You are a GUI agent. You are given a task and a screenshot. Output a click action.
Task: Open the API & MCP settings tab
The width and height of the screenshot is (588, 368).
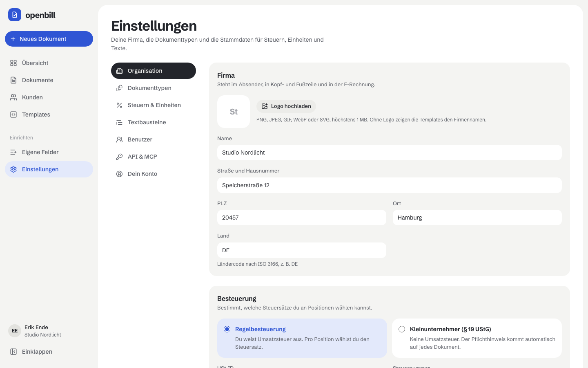pyautogui.click(x=154, y=157)
